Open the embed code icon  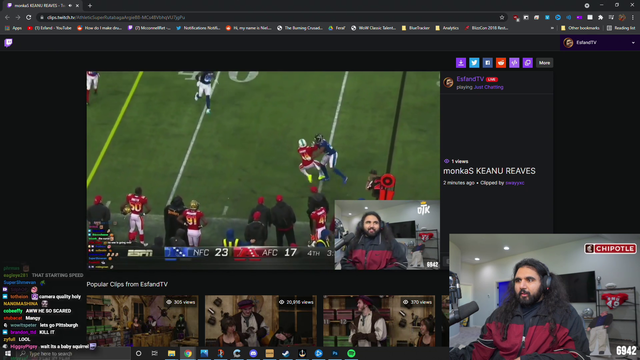[514, 62]
